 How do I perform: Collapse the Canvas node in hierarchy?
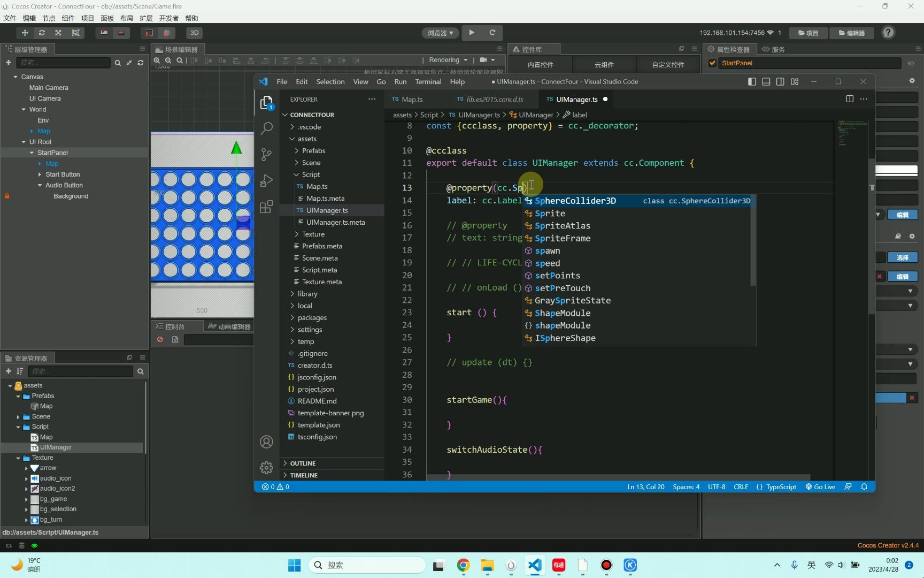pos(16,77)
